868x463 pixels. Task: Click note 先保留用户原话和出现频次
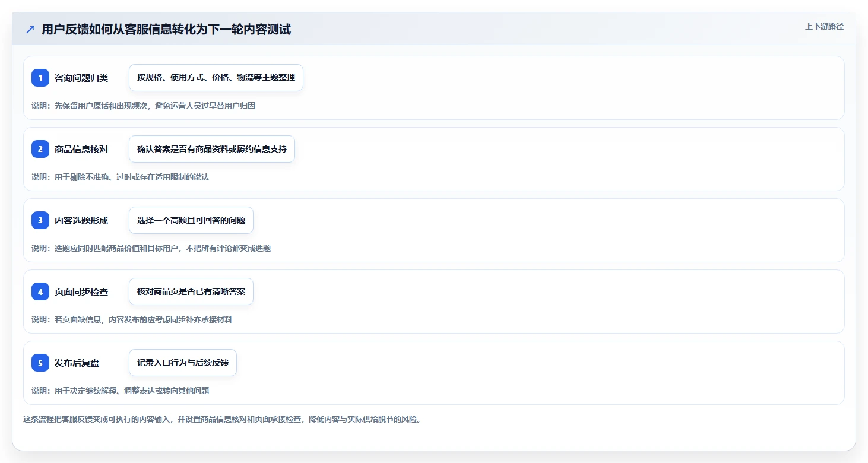click(102, 106)
